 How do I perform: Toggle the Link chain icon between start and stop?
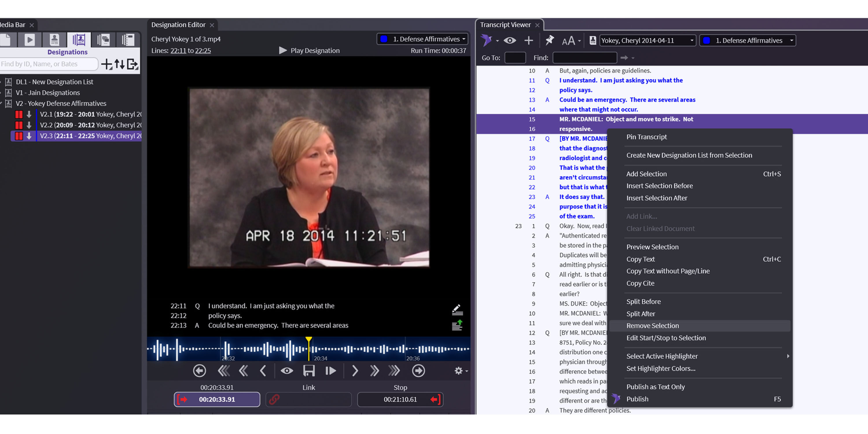pos(274,399)
